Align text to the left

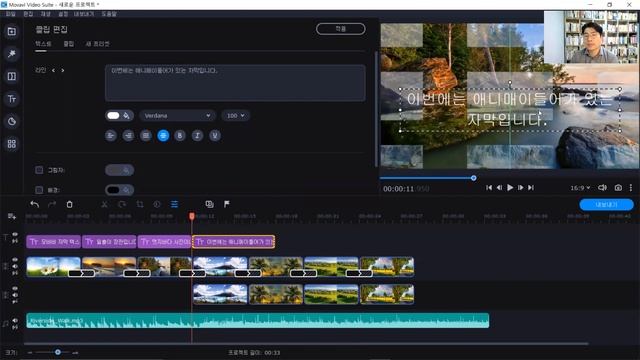click(x=111, y=136)
